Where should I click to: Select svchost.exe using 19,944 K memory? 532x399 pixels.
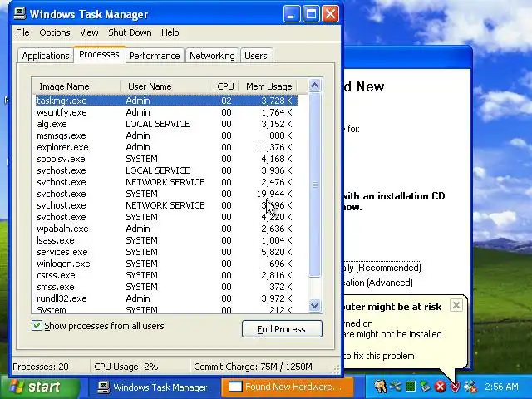[166, 194]
